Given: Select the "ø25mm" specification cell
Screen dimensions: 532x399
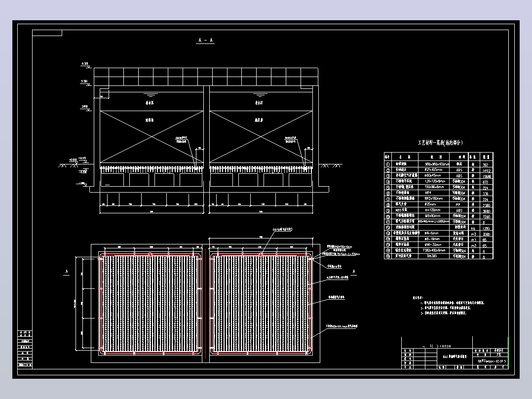Looking at the screenshot, I should point(430,204).
